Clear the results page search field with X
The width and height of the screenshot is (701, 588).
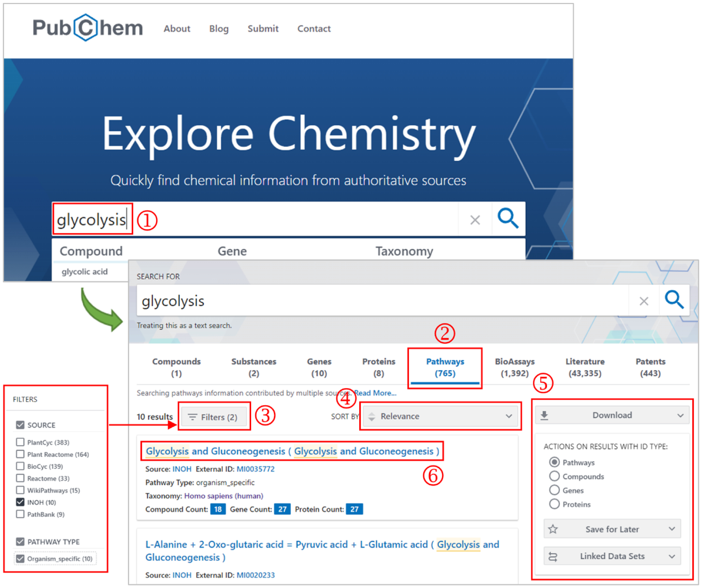(x=644, y=301)
